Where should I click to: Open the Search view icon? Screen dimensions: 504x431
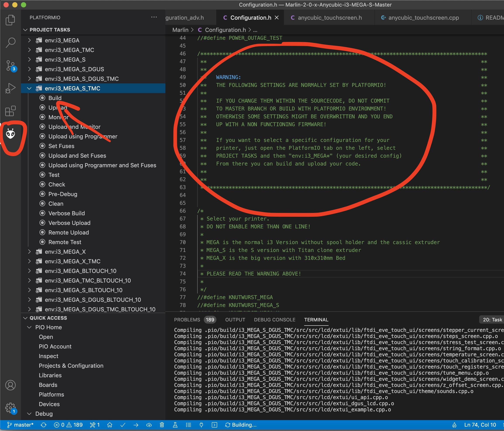tap(10, 42)
